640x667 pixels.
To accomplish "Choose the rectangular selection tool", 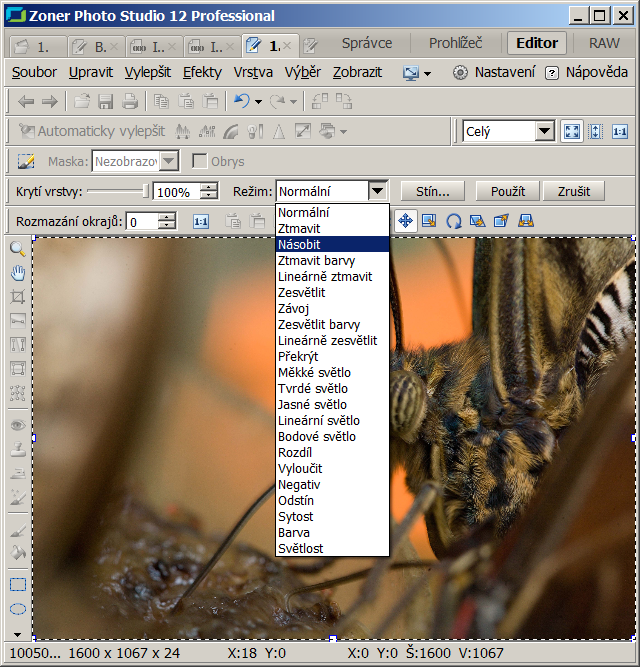I will coord(17,585).
